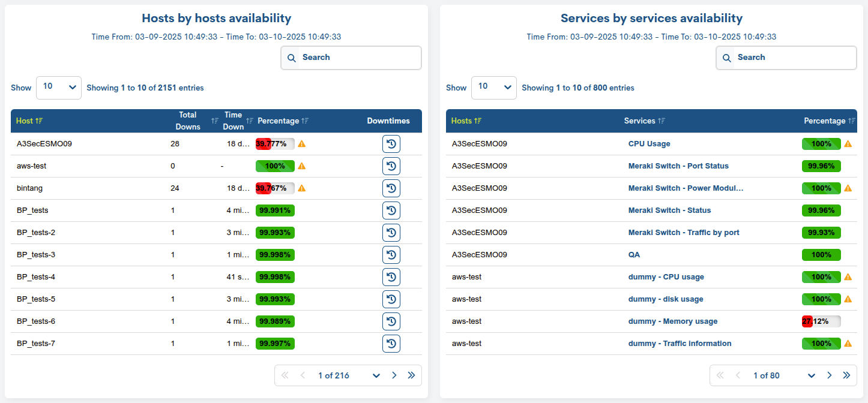Screen dimensions: 868x403
Task: Open downtime history for BP_tests-7
Action: tap(391, 343)
